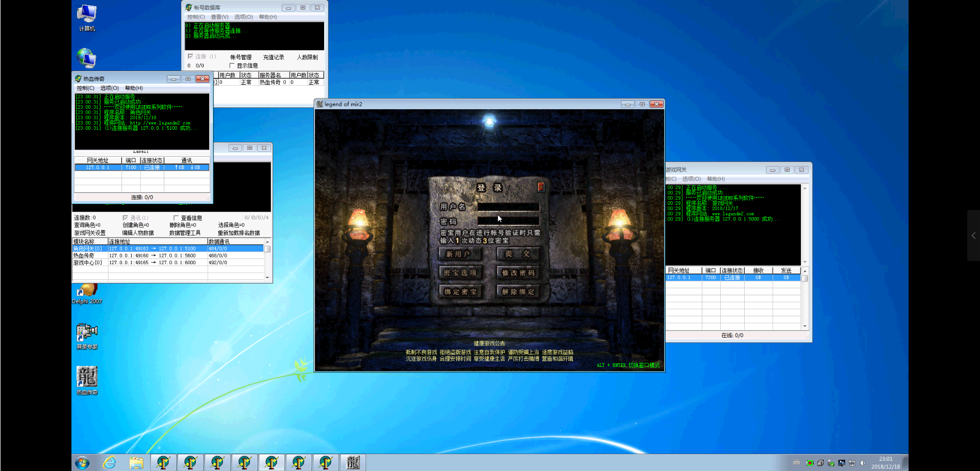Click the red-green tray icon
This screenshot has height=471, width=980.
810,463
